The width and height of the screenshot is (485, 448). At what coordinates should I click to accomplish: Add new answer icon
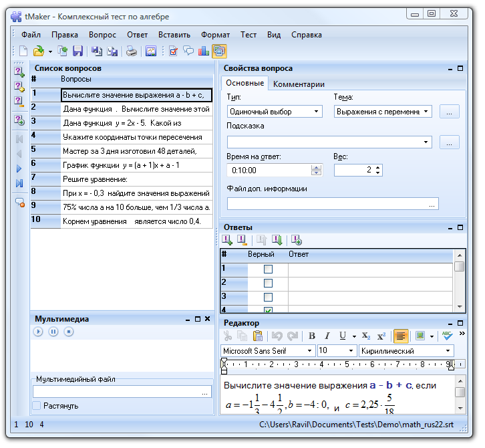click(x=227, y=240)
